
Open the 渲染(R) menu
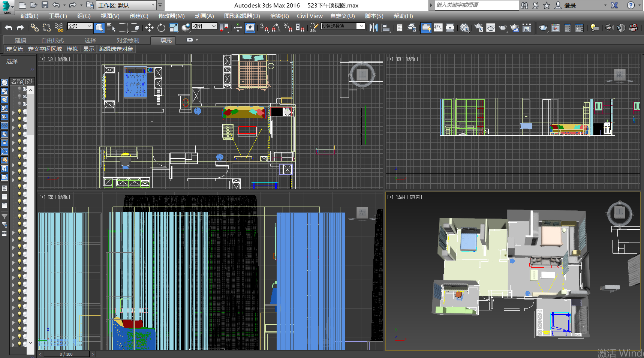point(279,16)
